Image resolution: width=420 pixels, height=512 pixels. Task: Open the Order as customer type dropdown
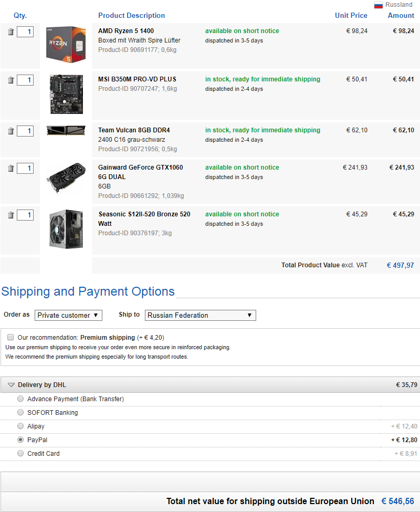point(68,315)
